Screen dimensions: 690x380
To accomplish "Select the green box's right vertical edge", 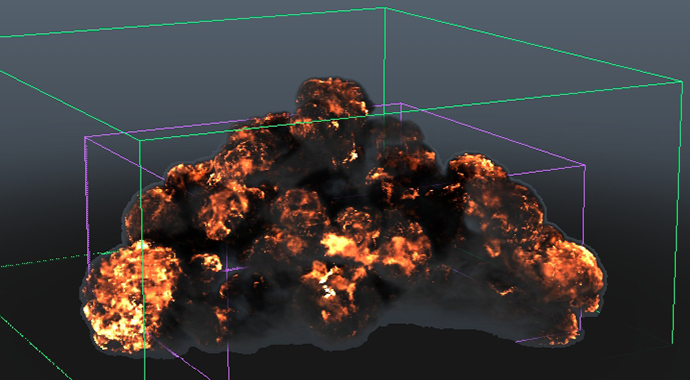I will pos(677,212).
